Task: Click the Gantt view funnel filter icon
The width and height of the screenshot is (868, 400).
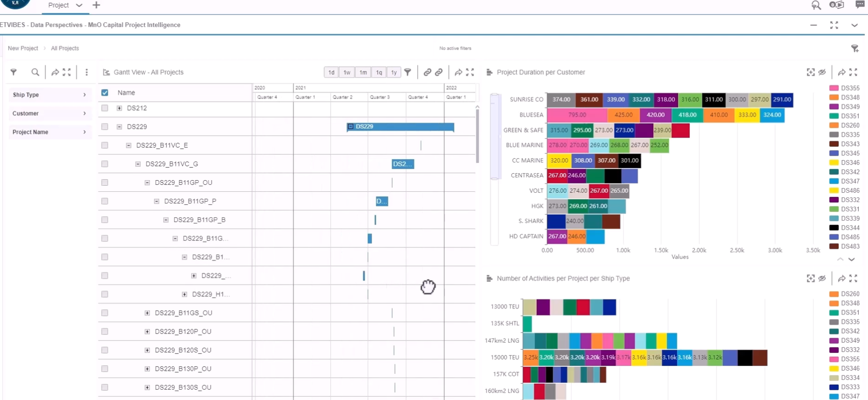Action: coord(407,72)
